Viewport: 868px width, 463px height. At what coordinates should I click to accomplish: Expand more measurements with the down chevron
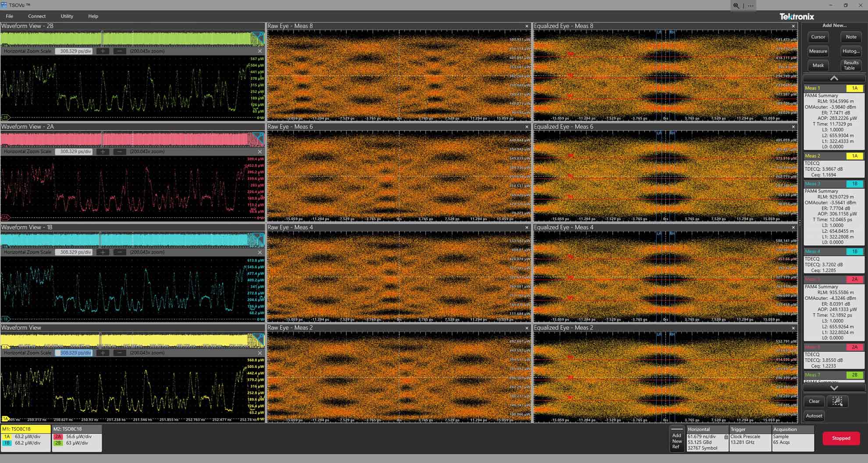point(833,388)
